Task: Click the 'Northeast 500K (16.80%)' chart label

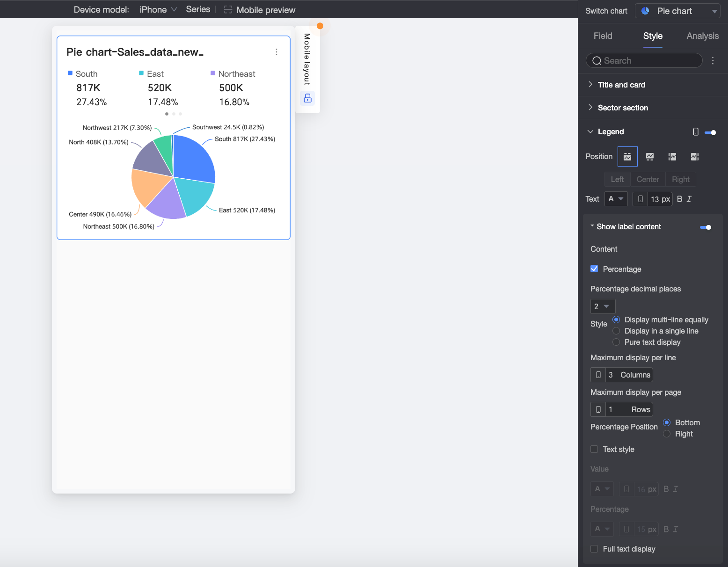Action: click(x=118, y=226)
